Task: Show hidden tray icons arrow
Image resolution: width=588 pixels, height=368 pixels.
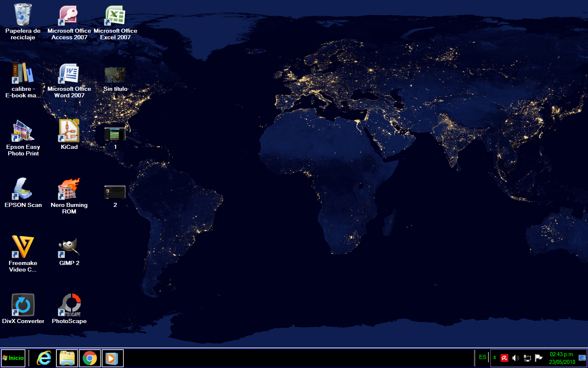Action: 495,358
